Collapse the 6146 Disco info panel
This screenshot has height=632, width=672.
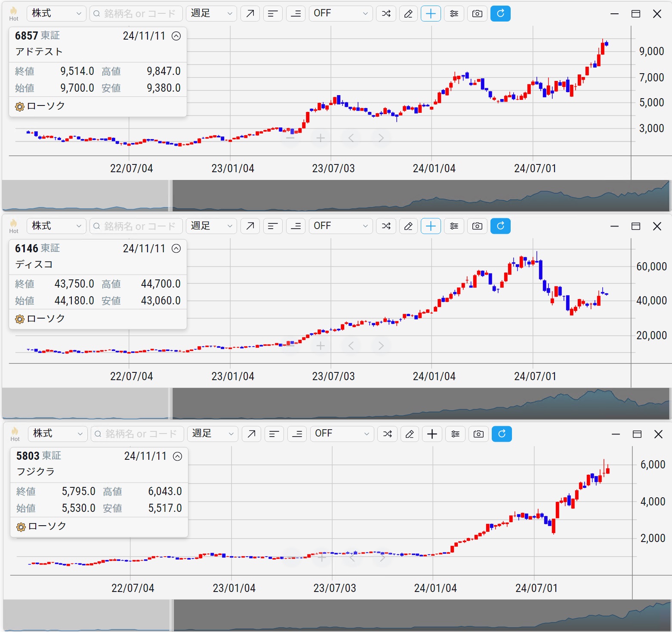[x=176, y=248]
